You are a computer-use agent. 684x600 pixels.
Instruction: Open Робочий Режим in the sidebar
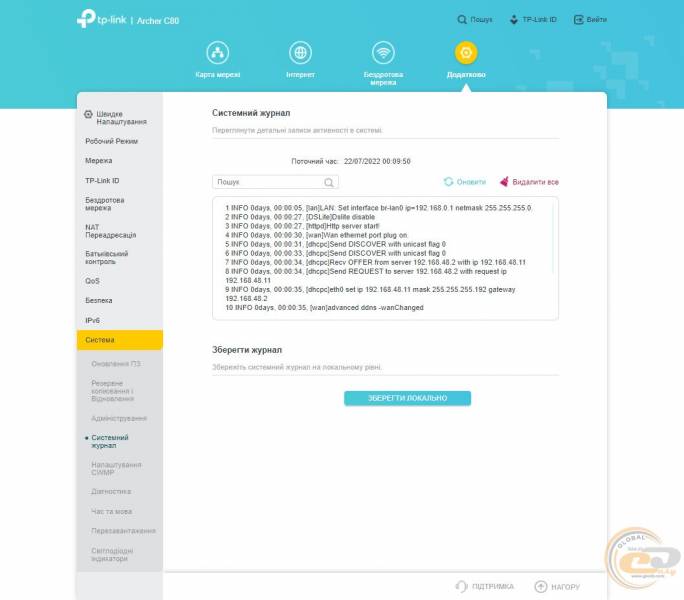112,141
